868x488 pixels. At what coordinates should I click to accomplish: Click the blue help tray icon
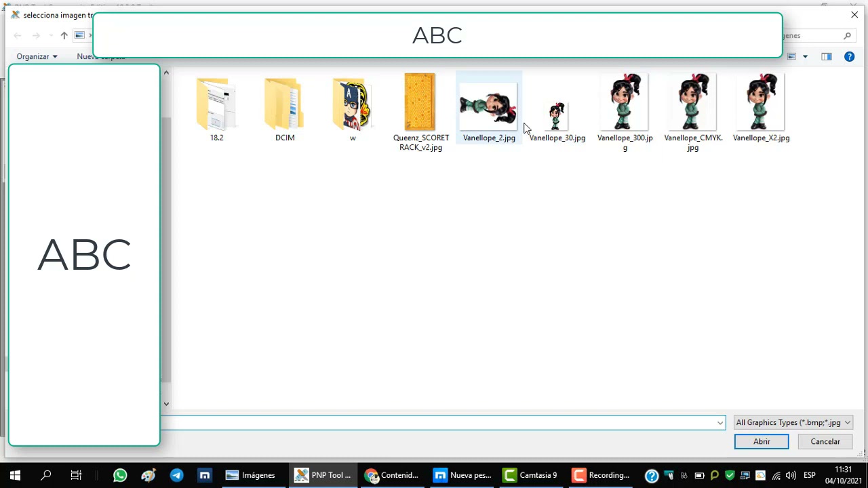click(652, 475)
